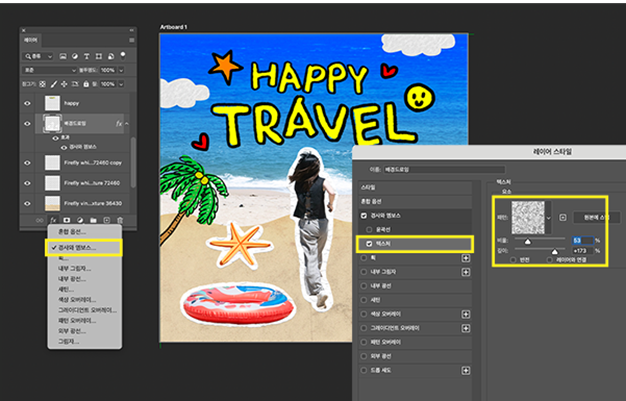Filter layers by pixel layer icon
This screenshot has height=401, width=626.
63,56
